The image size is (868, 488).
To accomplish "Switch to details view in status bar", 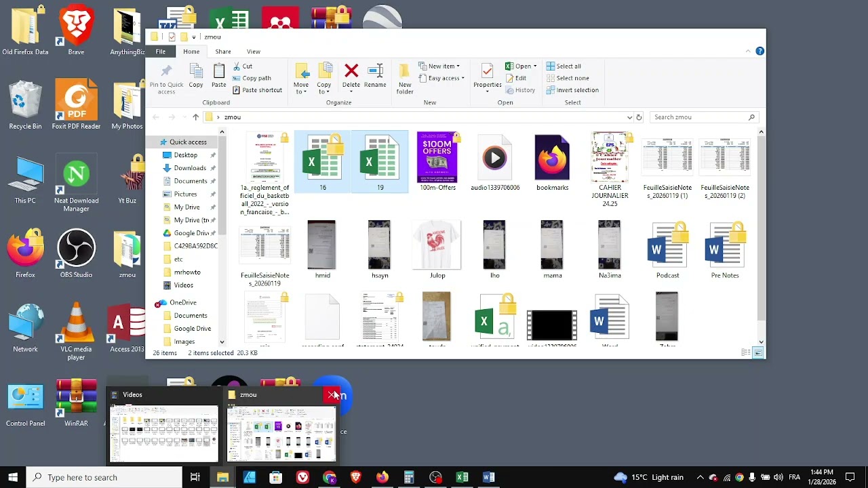I will [746, 353].
